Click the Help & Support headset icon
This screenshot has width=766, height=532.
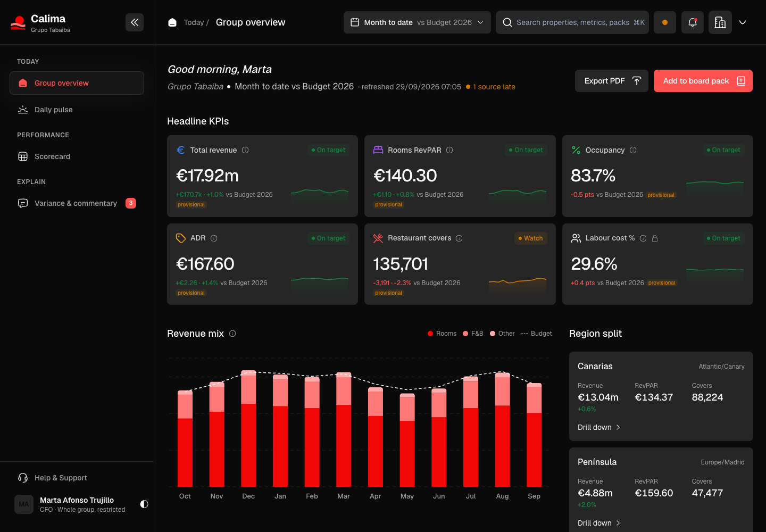pos(23,478)
